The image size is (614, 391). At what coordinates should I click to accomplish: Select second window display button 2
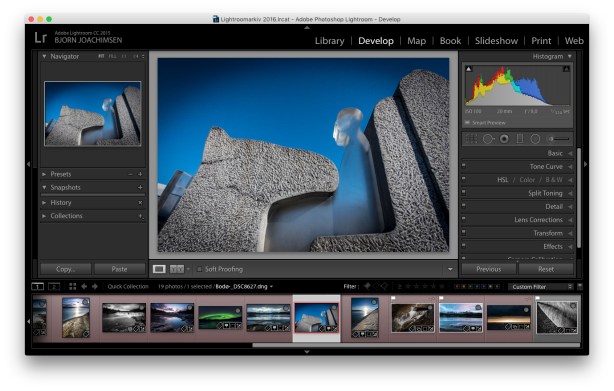54,286
